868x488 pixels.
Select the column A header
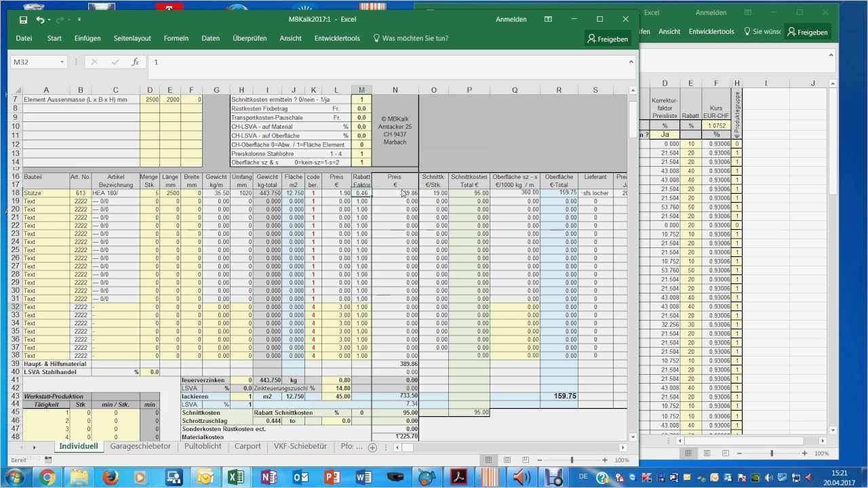point(45,90)
